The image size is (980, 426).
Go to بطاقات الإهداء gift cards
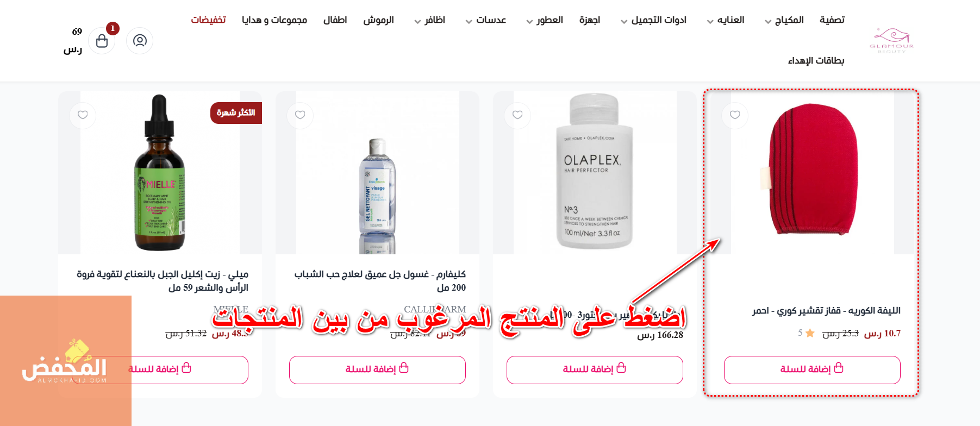click(x=816, y=60)
